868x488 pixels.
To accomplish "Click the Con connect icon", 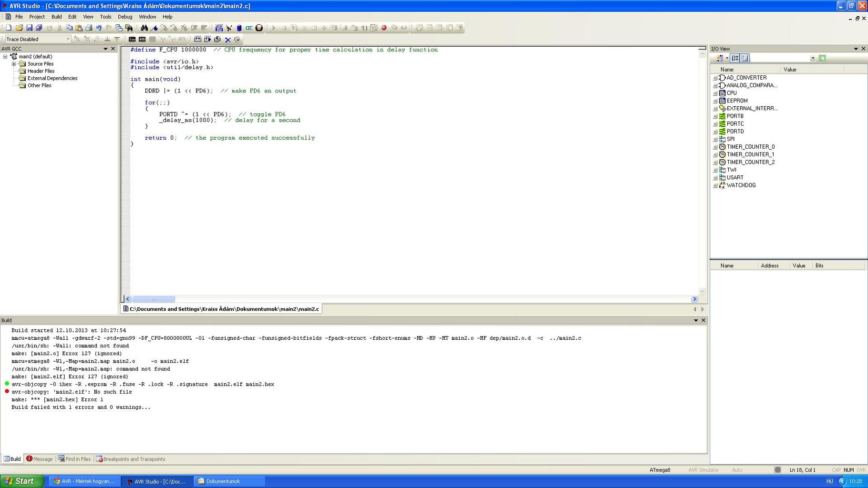I will click(x=132, y=40).
